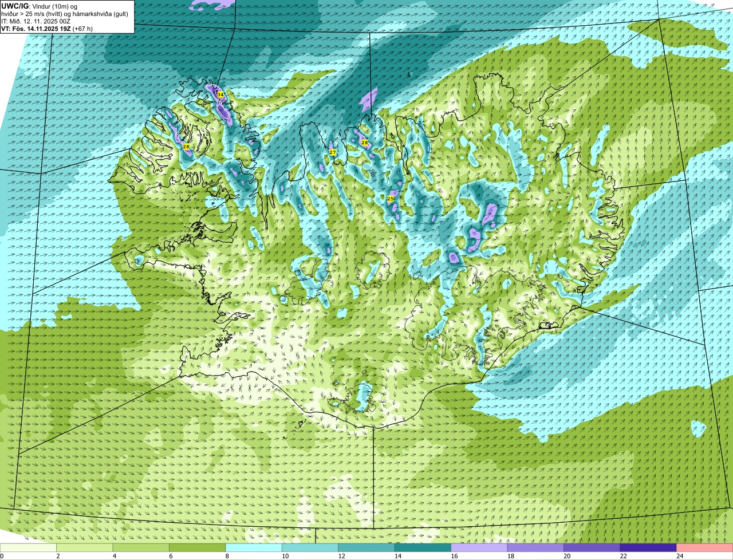This screenshot has width=733, height=560.
Task: Click the valid time 'VT: Fös. 14.11.2025 19Z'
Action: tap(36, 29)
